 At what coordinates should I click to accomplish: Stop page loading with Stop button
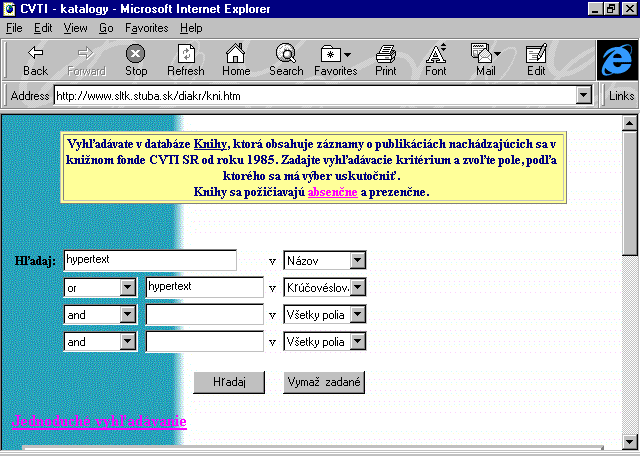point(136,61)
